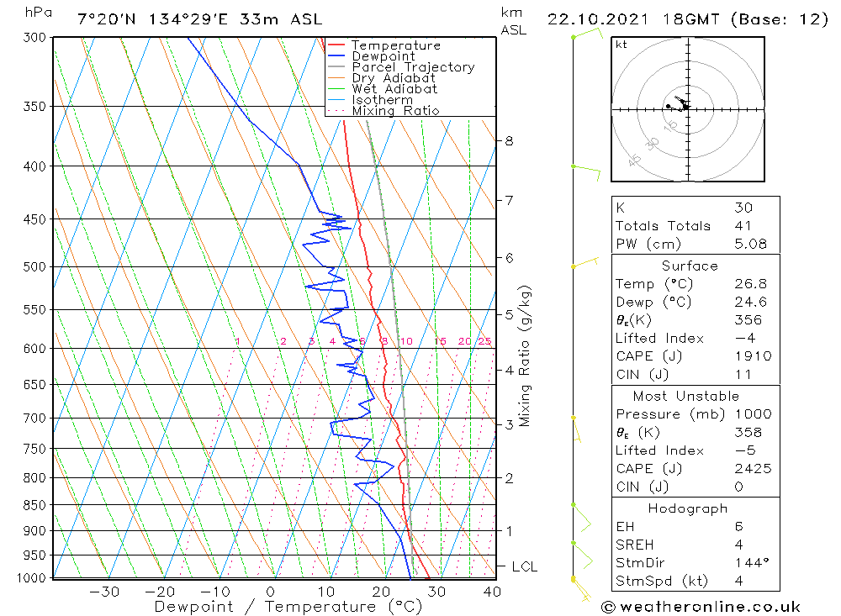Viewport: 841px width, 616px height.
Task: Click the hodograph kt unit label
Action: click(x=621, y=45)
